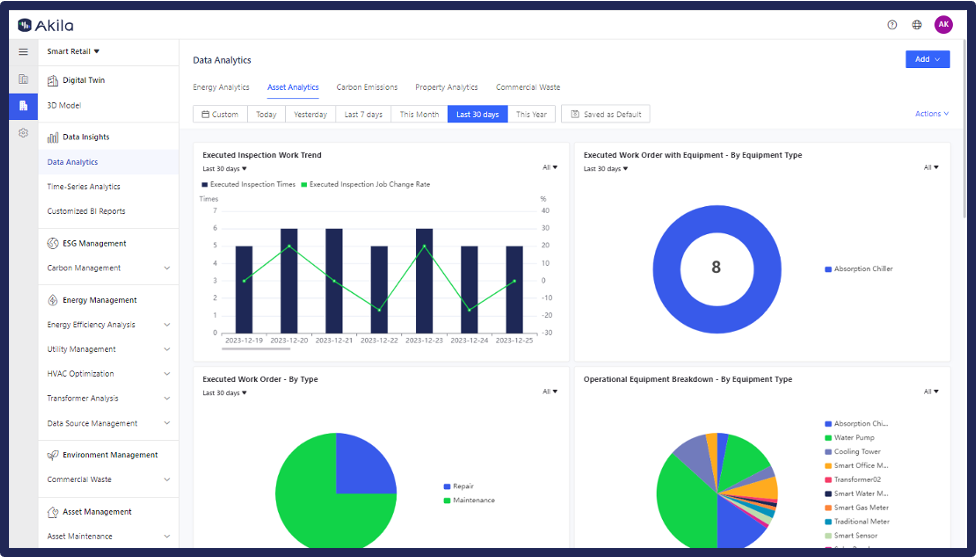The height and width of the screenshot is (558, 976).
Task: Switch to the Energy Analytics tab
Action: (221, 87)
